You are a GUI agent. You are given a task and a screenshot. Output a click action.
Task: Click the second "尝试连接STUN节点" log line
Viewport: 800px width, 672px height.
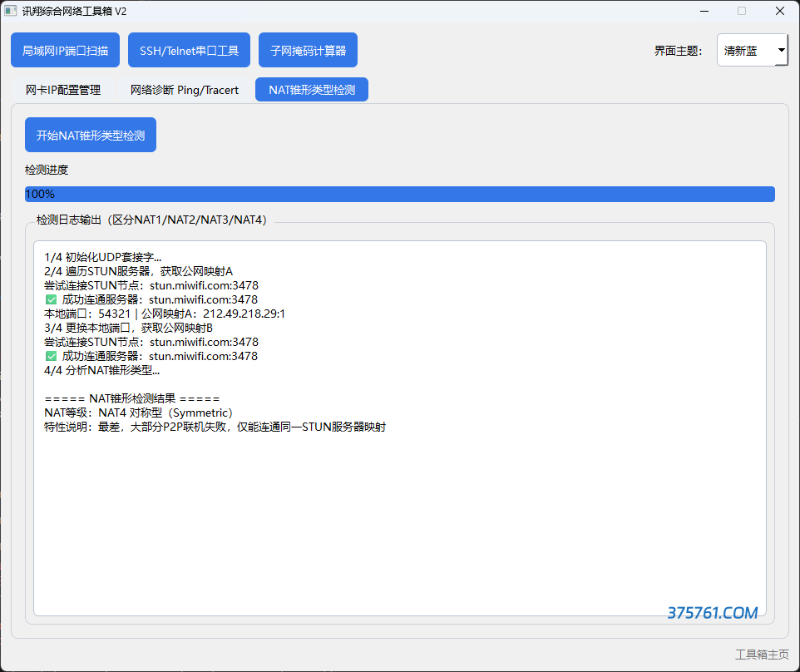pyautogui.click(x=151, y=343)
